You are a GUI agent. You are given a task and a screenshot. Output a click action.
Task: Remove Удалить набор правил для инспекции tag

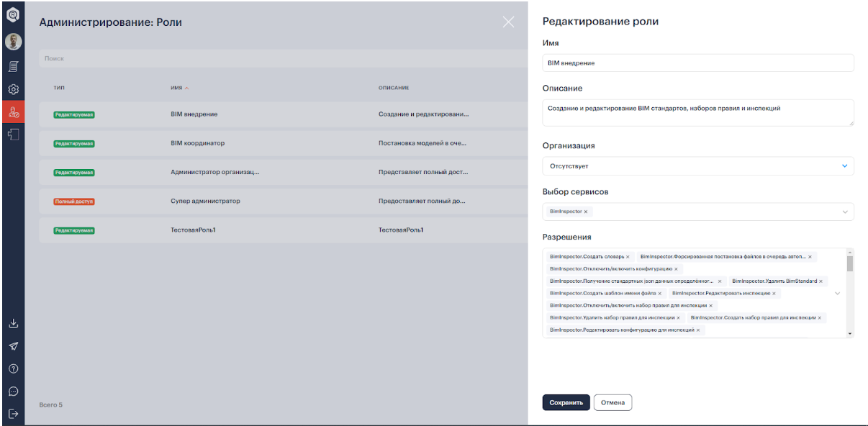[x=678, y=317]
